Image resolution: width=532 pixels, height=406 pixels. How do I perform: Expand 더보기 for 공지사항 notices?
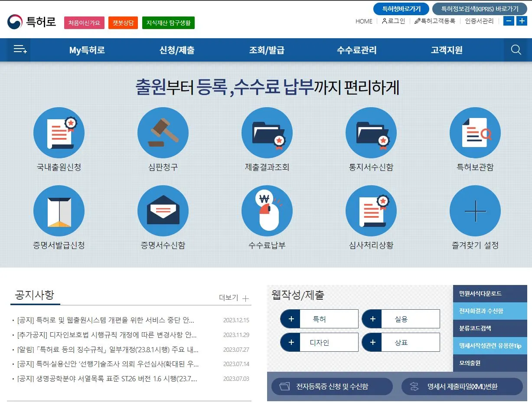[x=234, y=298]
